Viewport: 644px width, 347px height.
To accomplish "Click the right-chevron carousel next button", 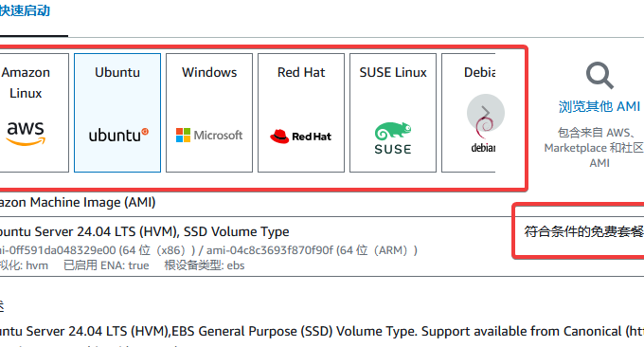I will 486,113.
